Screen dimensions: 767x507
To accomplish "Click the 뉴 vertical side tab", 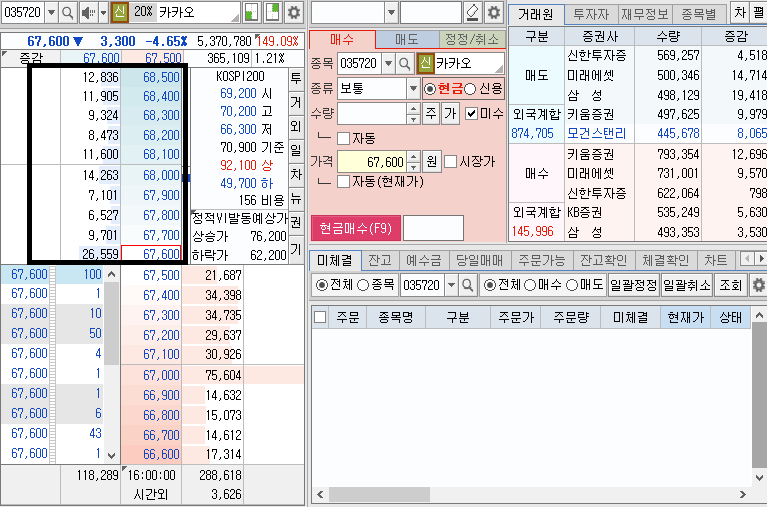I will 296,199.
